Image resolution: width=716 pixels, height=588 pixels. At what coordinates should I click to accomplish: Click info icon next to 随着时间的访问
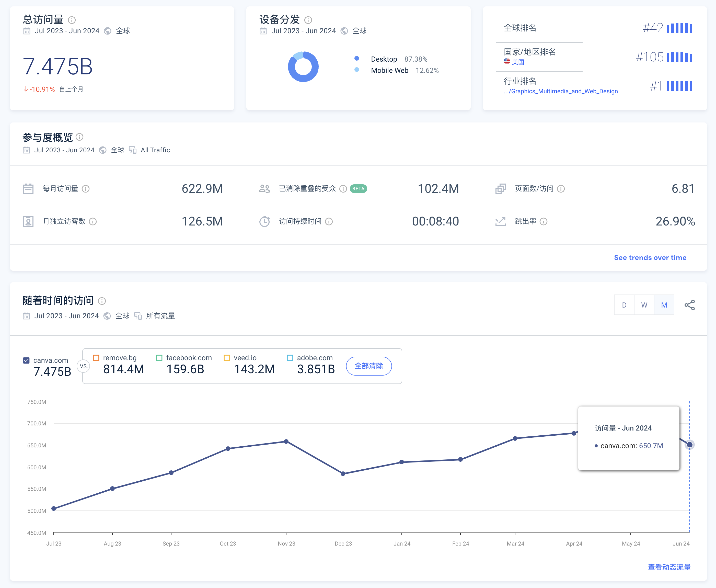tap(102, 301)
